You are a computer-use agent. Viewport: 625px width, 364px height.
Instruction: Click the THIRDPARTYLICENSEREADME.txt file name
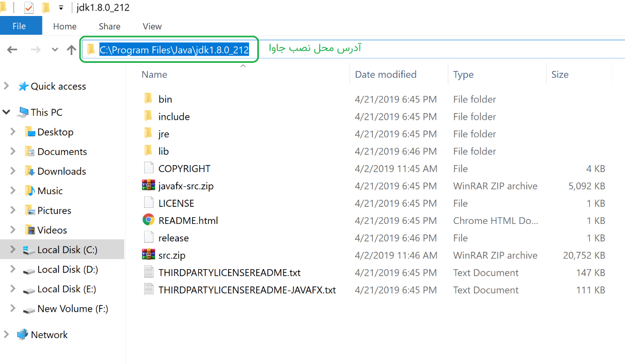[230, 273]
